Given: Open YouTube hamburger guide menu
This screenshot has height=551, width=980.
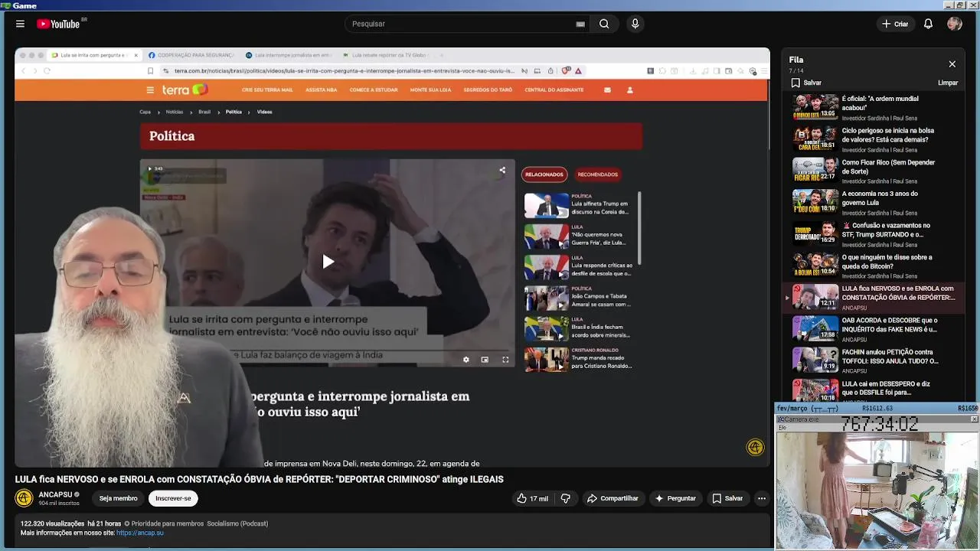Looking at the screenshot, I should point(20,24).
